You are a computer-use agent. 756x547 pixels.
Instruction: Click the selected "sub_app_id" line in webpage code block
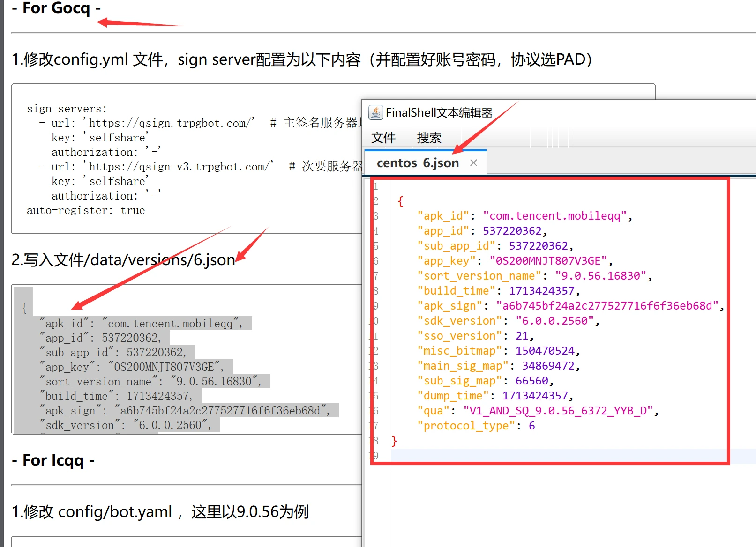[113, 353]
